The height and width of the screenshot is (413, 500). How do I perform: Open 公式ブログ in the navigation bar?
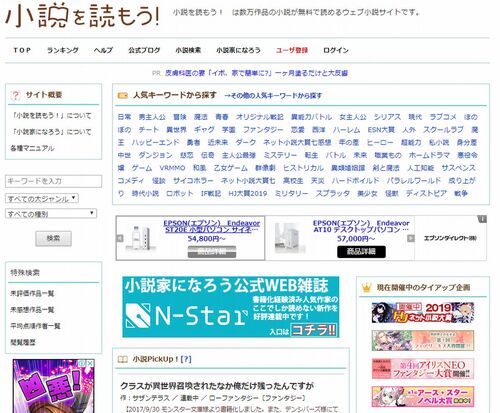(x=144, y=50)
